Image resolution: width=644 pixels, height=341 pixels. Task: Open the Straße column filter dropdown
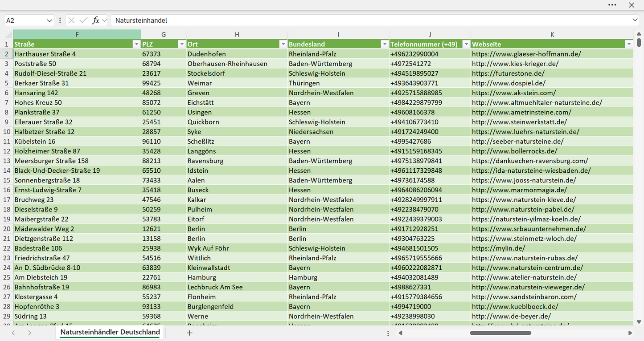point(136,44)
